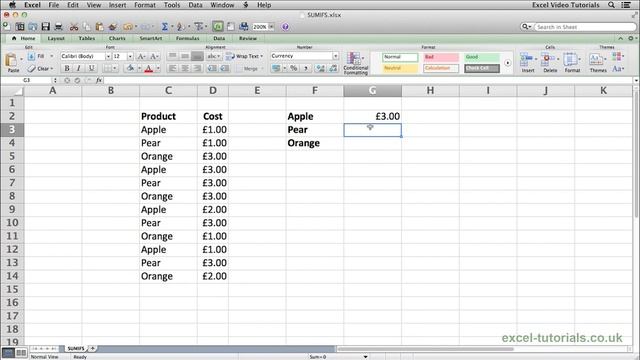Click the Search in Sheet field
The height and width of the screenshot is (360, 640).
584,27
